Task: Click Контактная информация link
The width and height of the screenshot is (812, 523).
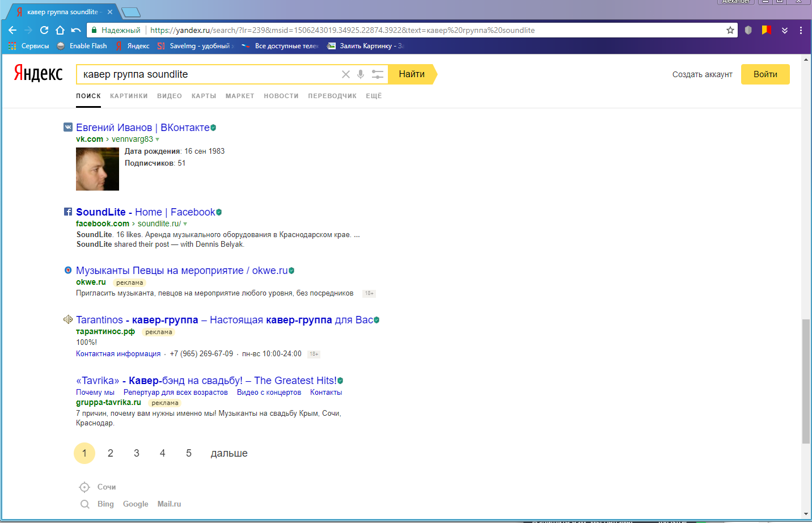Action: click(x=119, y=354)
